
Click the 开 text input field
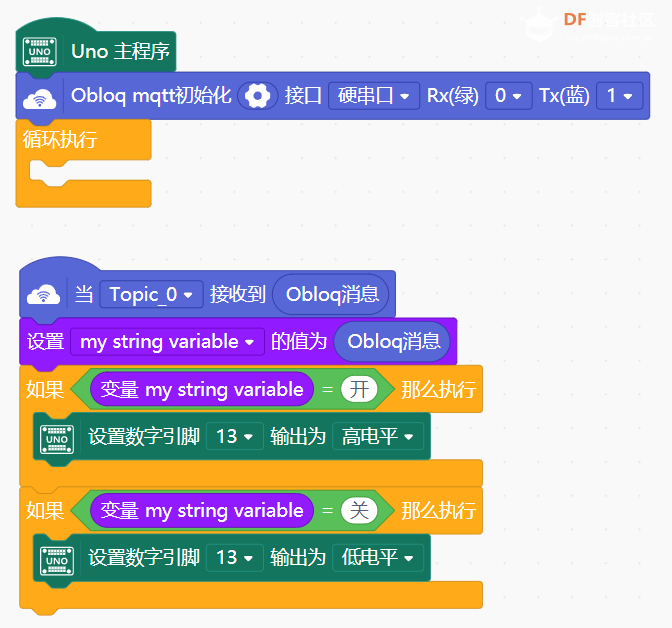tap(359, 390)
